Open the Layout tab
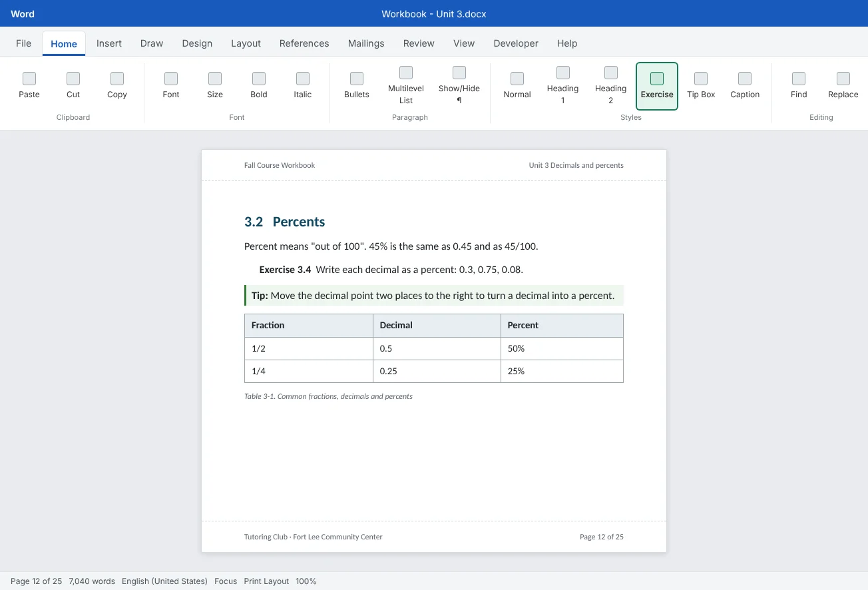868x590 pixels. pos(246,43)
